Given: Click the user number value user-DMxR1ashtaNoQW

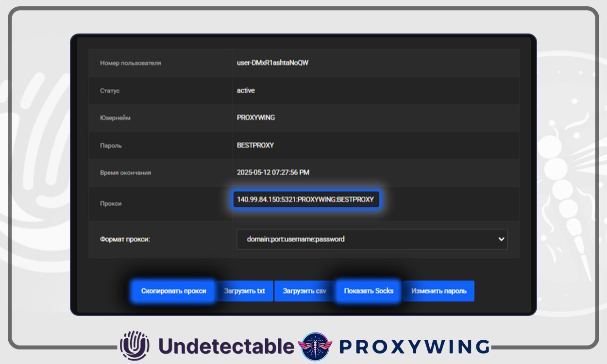Looking at the screenshot, I should [x=272, y=63].
